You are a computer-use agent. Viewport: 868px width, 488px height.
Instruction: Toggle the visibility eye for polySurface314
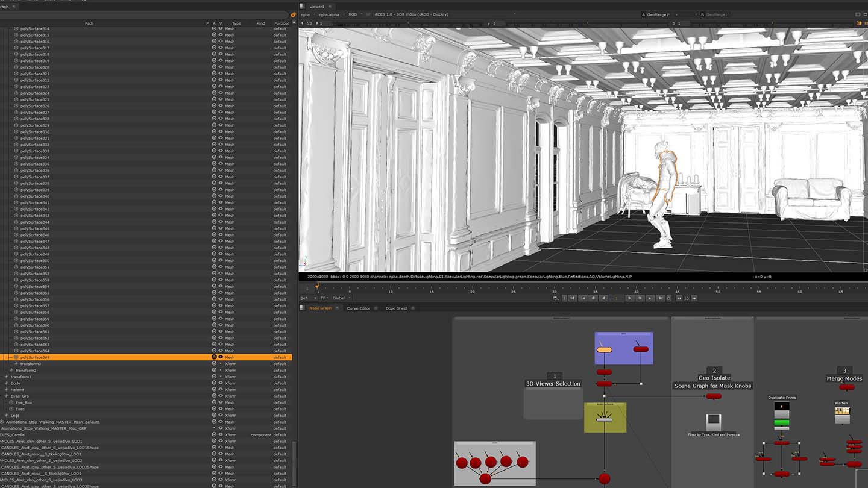(x=221, y=28)
